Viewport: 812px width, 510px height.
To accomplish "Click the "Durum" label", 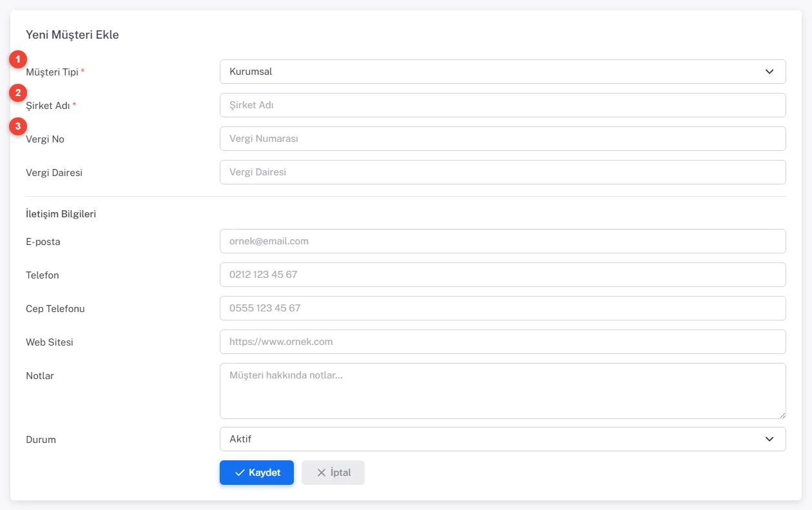I will [41, 440].
